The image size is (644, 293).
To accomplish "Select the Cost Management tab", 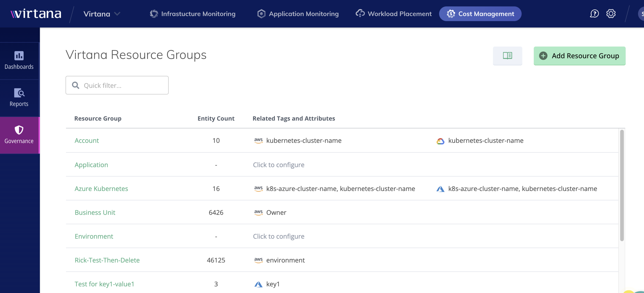I will click(480, 14).
